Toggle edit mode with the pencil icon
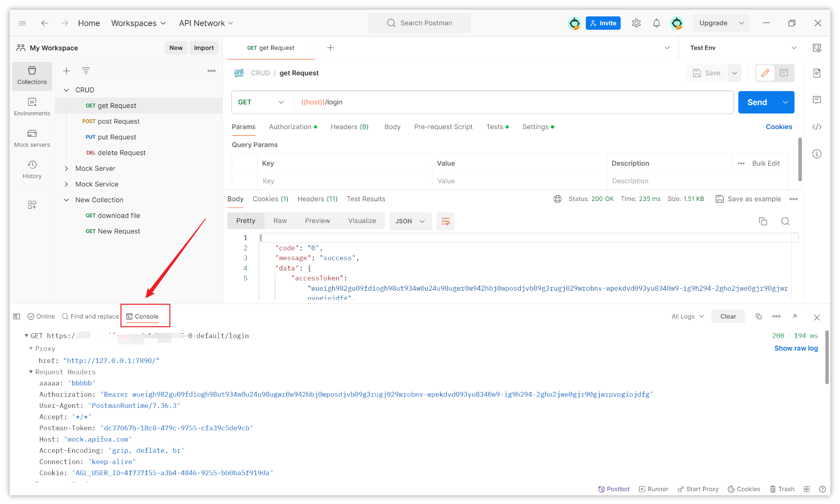840x504 pixels. 765,73
